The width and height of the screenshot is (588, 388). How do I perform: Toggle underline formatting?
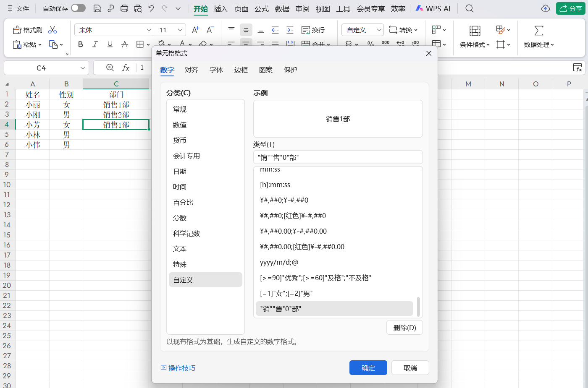click(110, 44)
